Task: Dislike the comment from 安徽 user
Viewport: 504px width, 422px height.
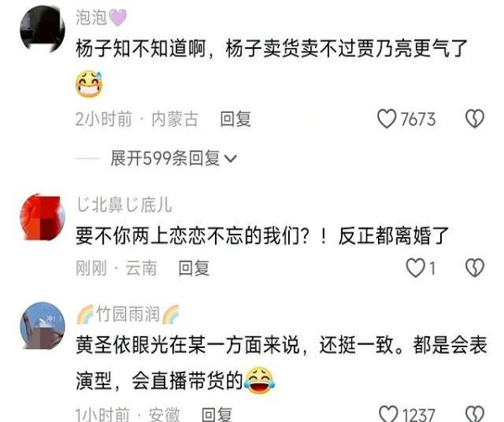Action: [475, 414]
